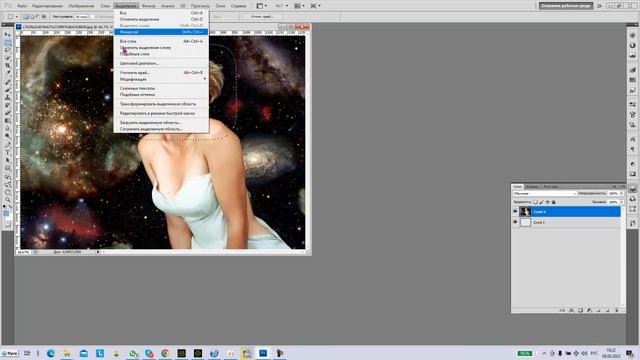Create a new layer icon
This screenshot has width=640, height=360.
[607, 311]
